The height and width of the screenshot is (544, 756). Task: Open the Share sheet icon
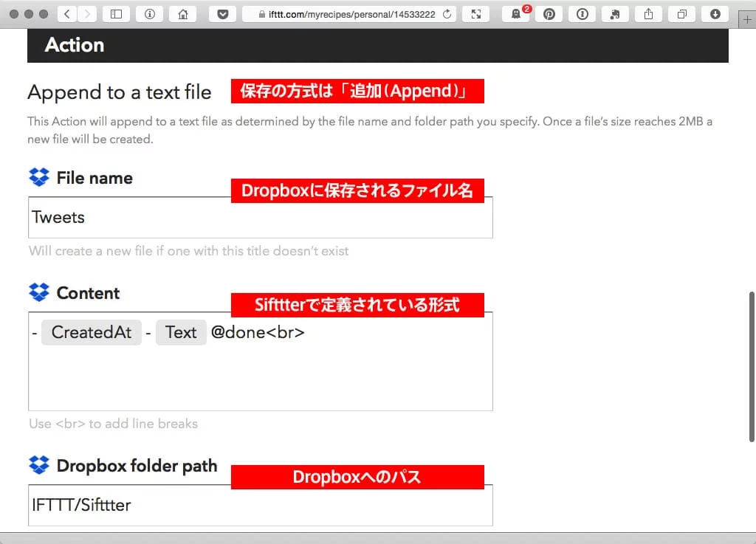click(x=648, y=14)
